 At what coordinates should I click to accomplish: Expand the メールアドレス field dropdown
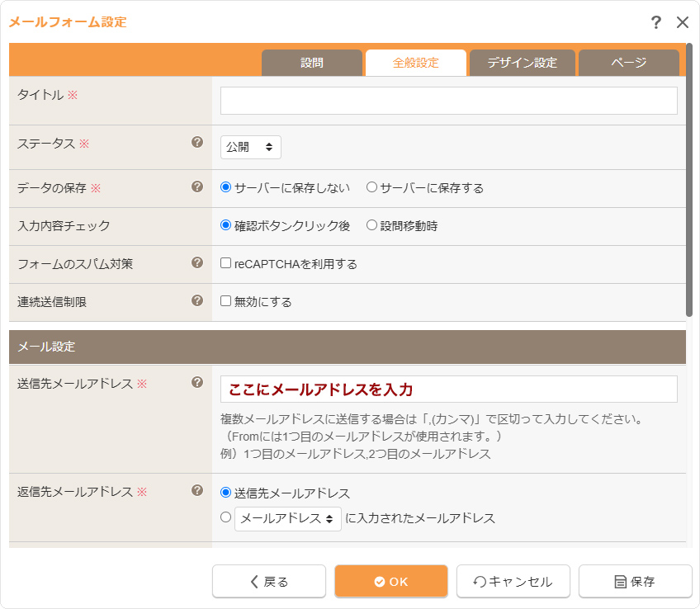point(288,519)
